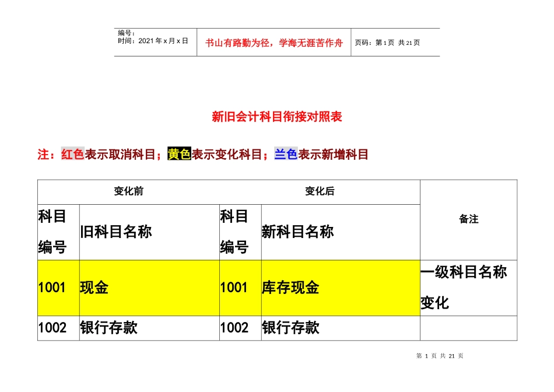Image resolution: width=554 pixels, height=392 pixels.
Task: Click 表示取消科目 in the legend note
Action: click(x=120, y=154)
